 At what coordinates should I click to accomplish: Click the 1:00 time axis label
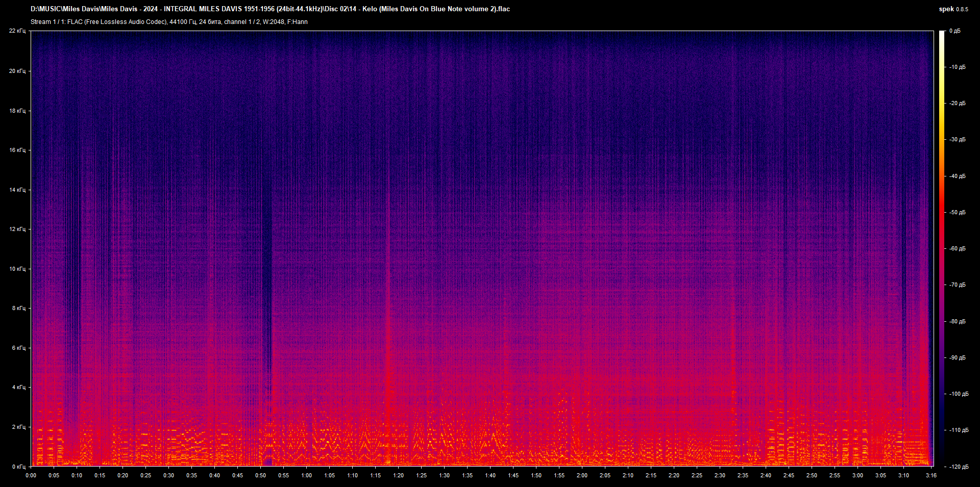[306, 475]
